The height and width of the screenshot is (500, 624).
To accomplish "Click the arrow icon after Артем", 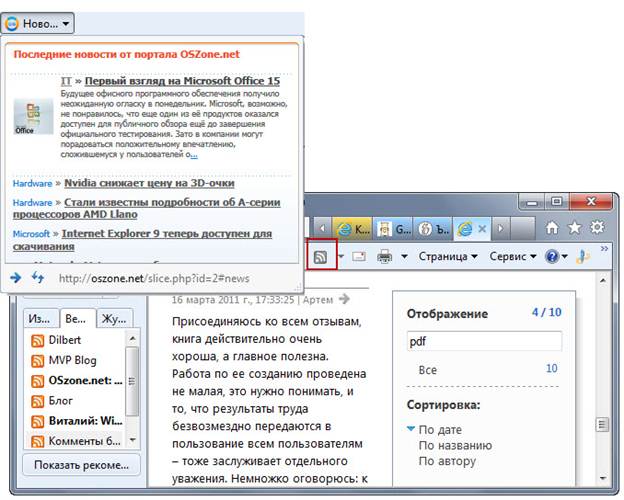I will (x=345, y=299).
